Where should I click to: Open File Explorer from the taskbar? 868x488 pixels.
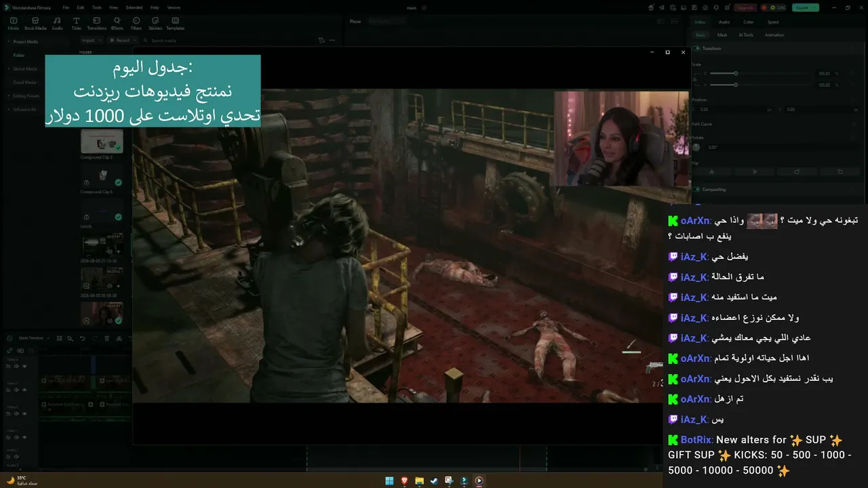pos(420,481)
